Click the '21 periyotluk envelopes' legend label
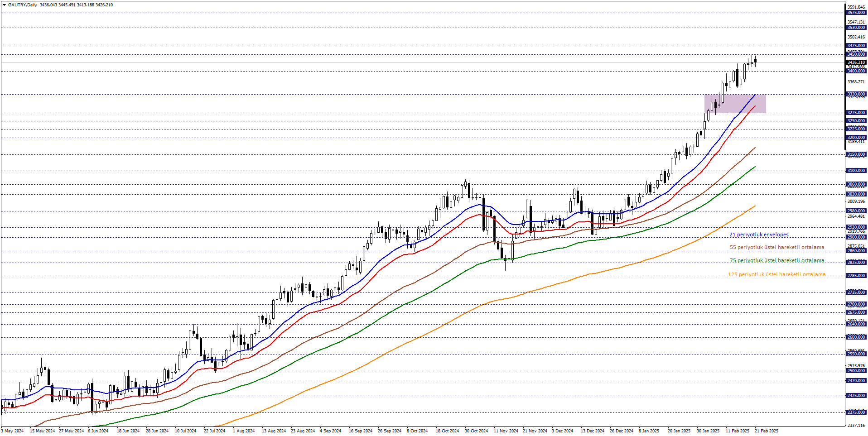 [759, 235]
